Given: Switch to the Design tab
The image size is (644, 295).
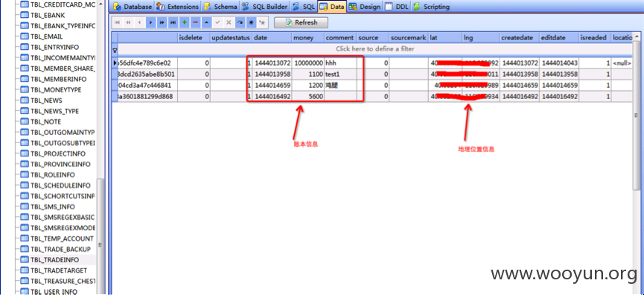Looking at the screenshot, I should [365, 7].
